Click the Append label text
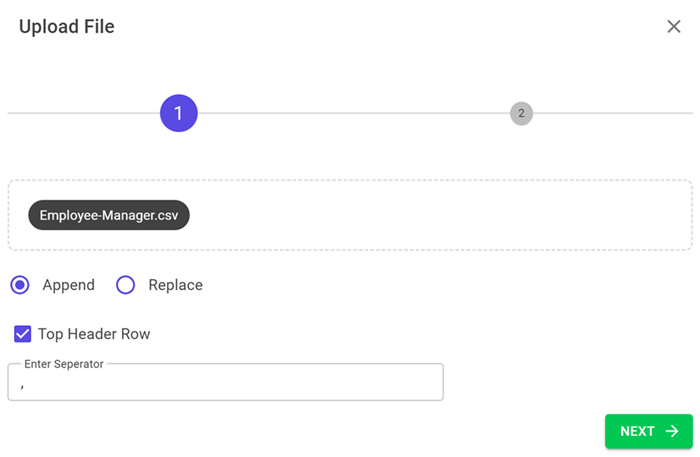The image size is (700, 457). pos(68,285)
